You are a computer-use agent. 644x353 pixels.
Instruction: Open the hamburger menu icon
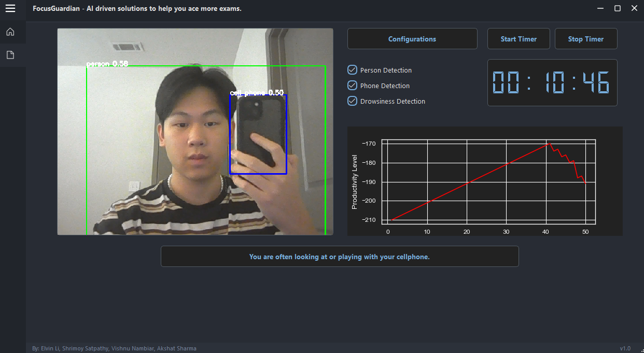(x=10, y=8)
